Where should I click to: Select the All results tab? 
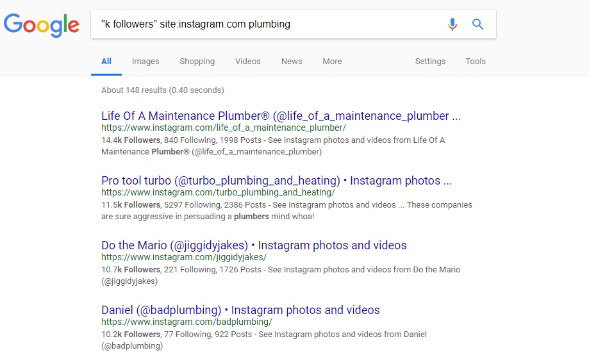[x=106, y=62]
